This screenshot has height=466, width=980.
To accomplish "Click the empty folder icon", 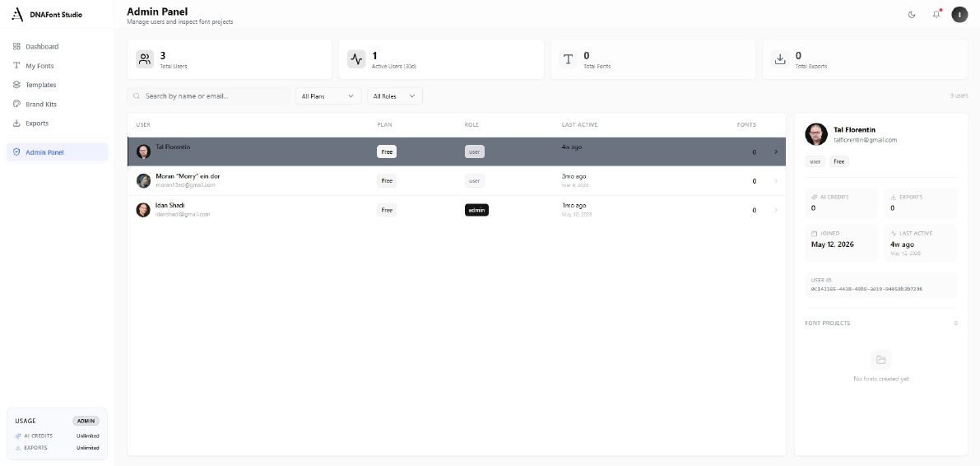I will (x=881, y=360).
